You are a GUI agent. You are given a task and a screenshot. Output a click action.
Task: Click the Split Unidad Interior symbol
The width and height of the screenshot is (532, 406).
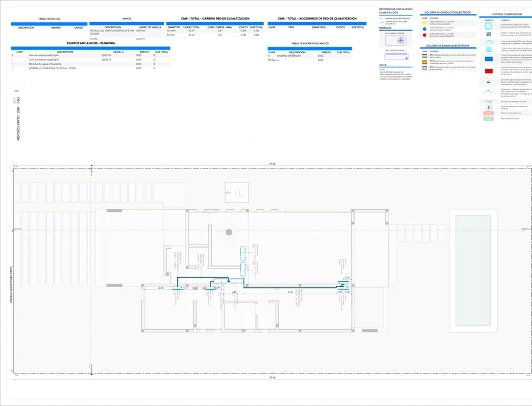pyautogui.click(x=396, y=56)
